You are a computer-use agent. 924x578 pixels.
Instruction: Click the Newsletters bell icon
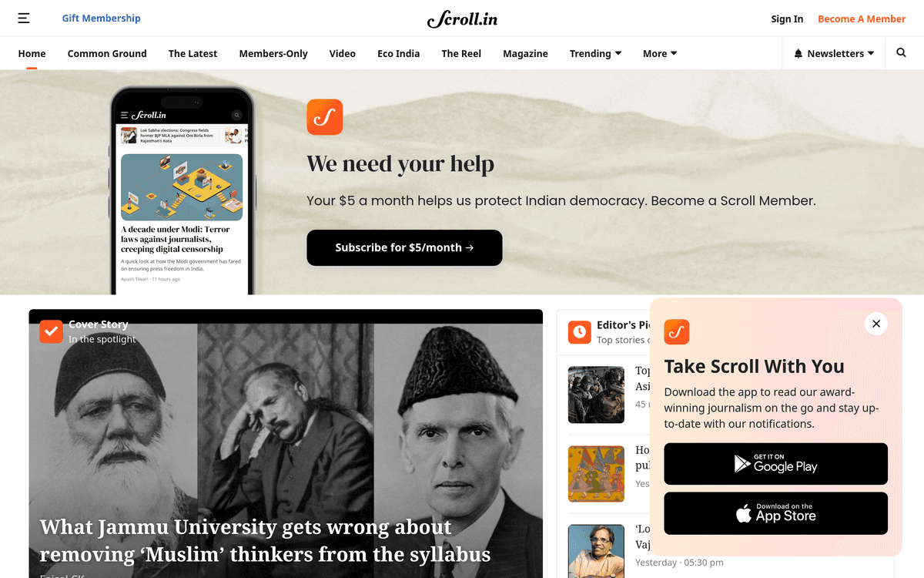pos(799,54)
